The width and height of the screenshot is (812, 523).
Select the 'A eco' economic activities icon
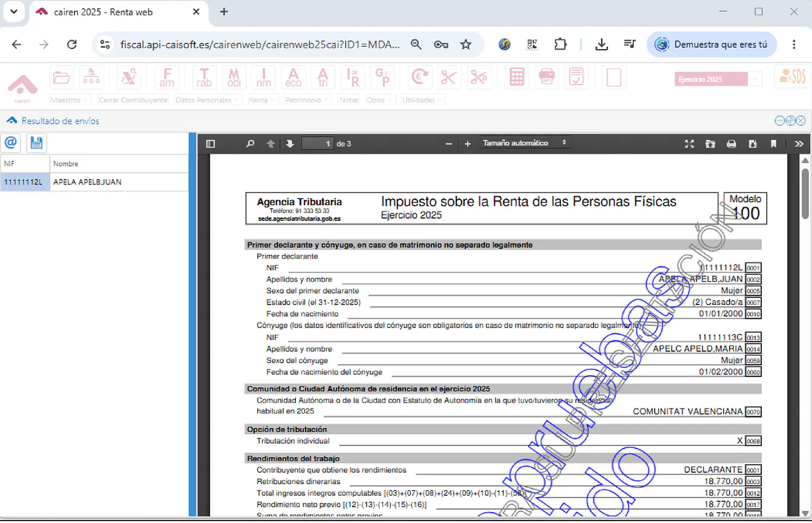click(293, 77)
